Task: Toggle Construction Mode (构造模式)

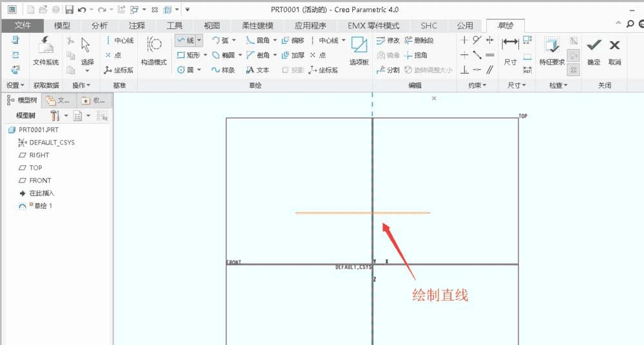Action: (154, 51)
